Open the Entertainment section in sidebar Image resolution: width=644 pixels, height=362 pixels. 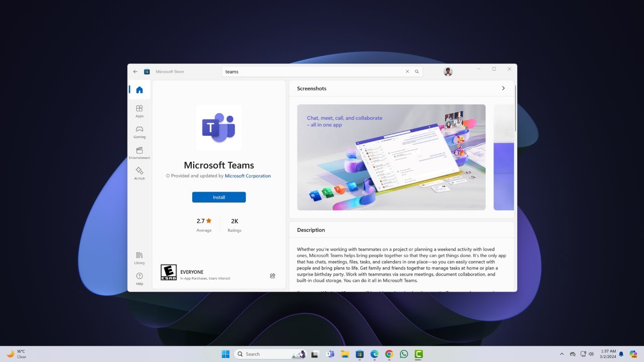[x=139, y=153]
